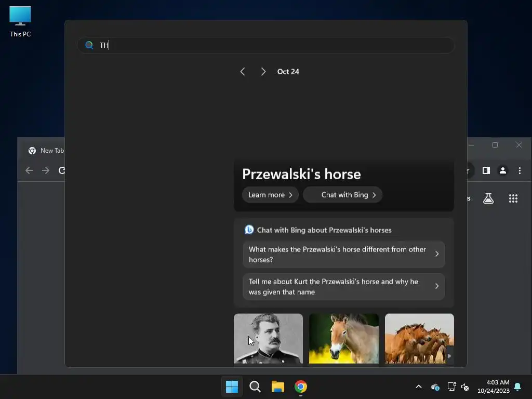Go to previous day with left chevron
Viewport: 532px width, 399px height.
pyautogui.click(x=242, y=72)
